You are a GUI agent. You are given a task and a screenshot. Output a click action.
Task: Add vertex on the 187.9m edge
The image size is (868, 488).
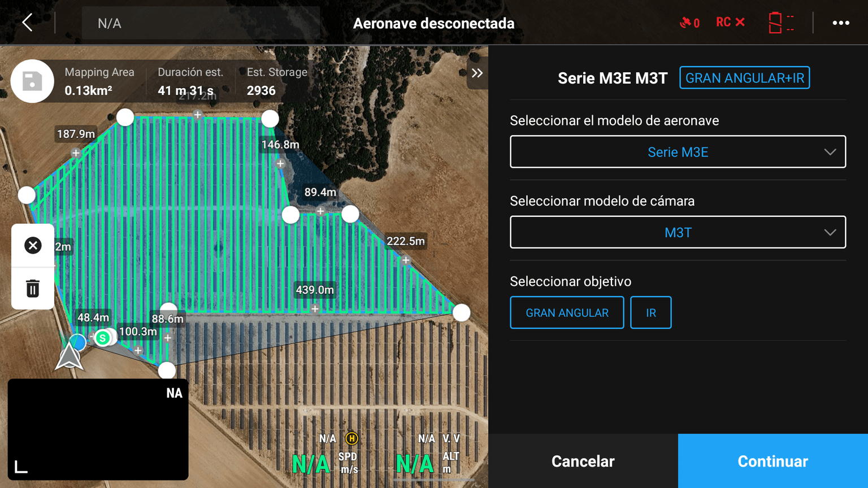76,153
